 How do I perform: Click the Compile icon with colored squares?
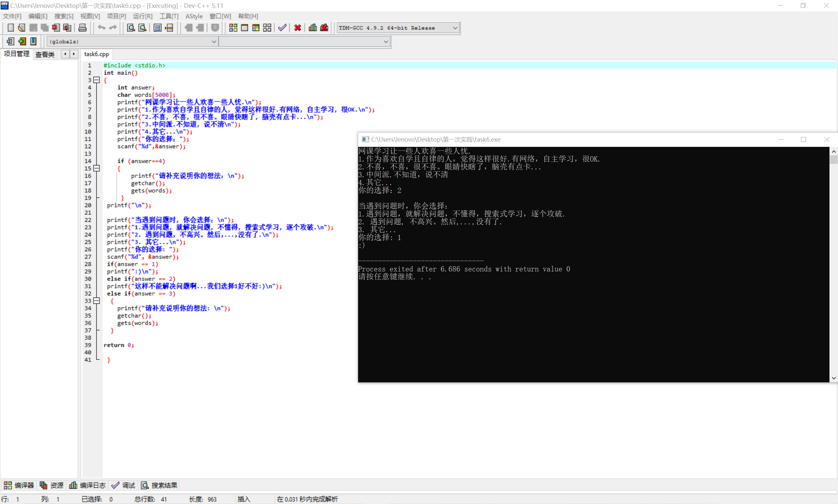(233, 28)
